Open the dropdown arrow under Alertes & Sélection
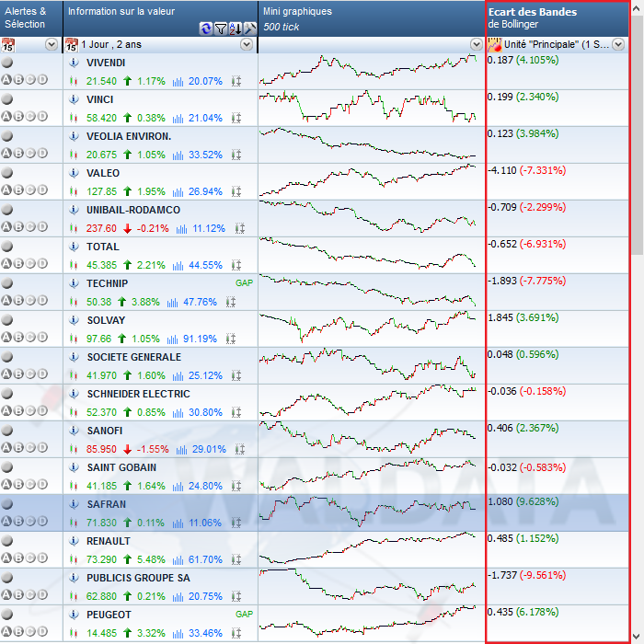This screenshot has width=644, height=644. pos(52,44)
